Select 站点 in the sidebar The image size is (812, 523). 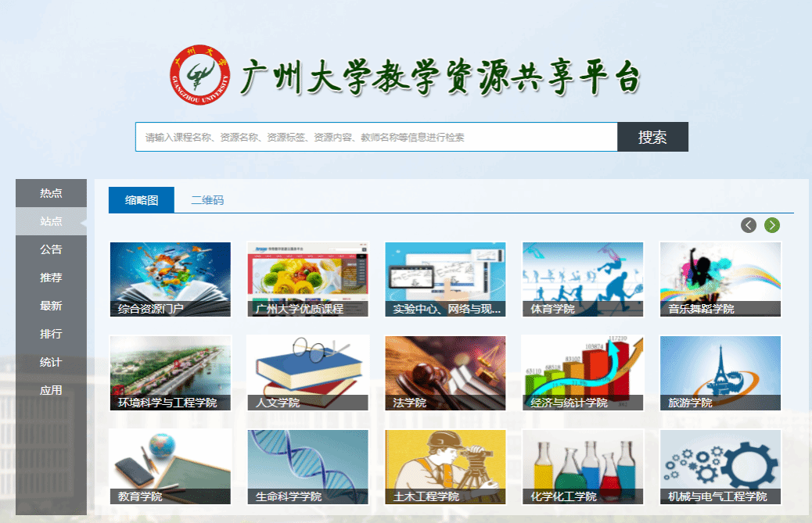[51, 221]
